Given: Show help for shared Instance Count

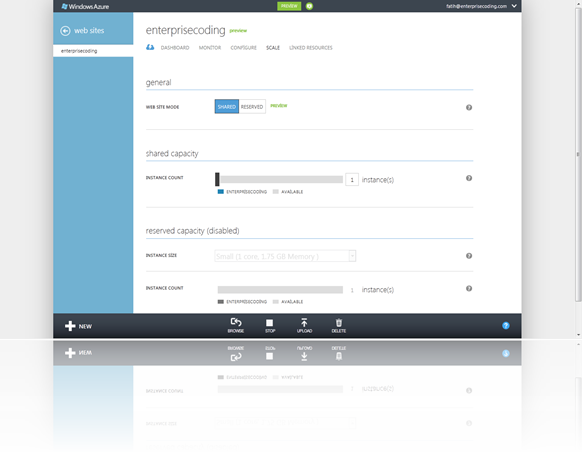Looking at the screenshot, I should click(x=469, y=178).
